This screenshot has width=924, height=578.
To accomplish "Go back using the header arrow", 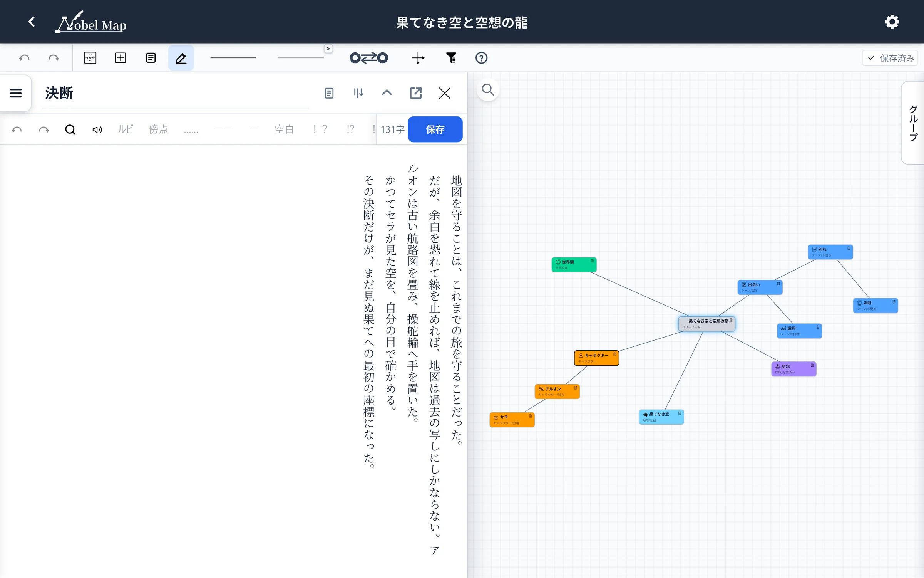I will tap(32, 22).
